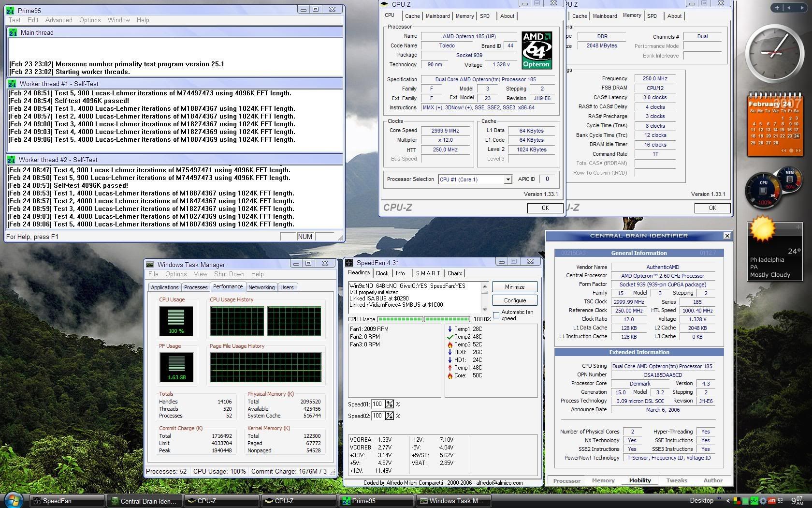Image resolution: width=812 pixels, height=508 pixels.
Task: Enable Automatic fan speed checkbox
Action: (x=496, y=315)
